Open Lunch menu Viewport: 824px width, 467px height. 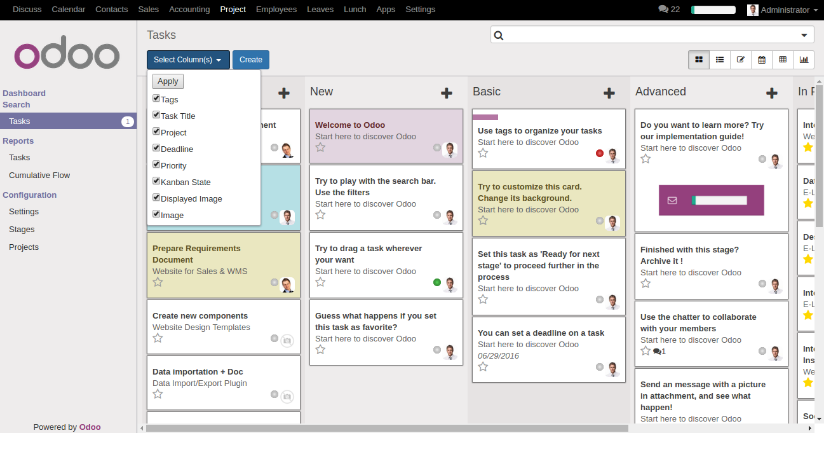355,9
